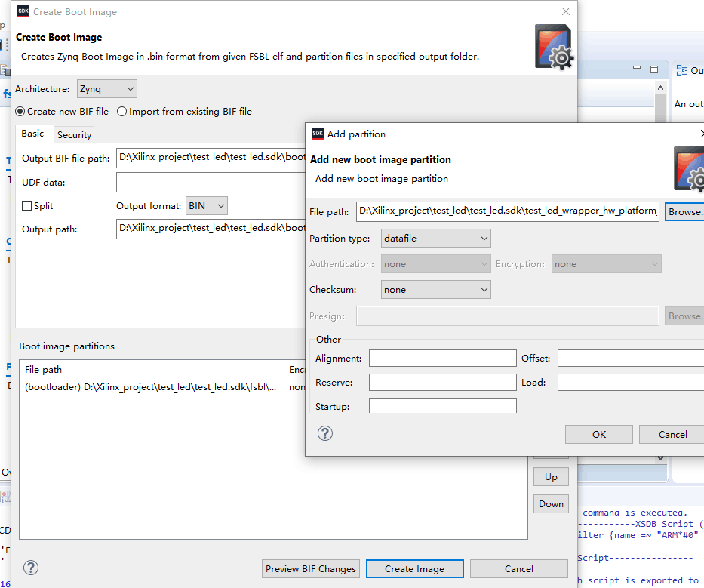Click the Output path input field

pos(211,229)
